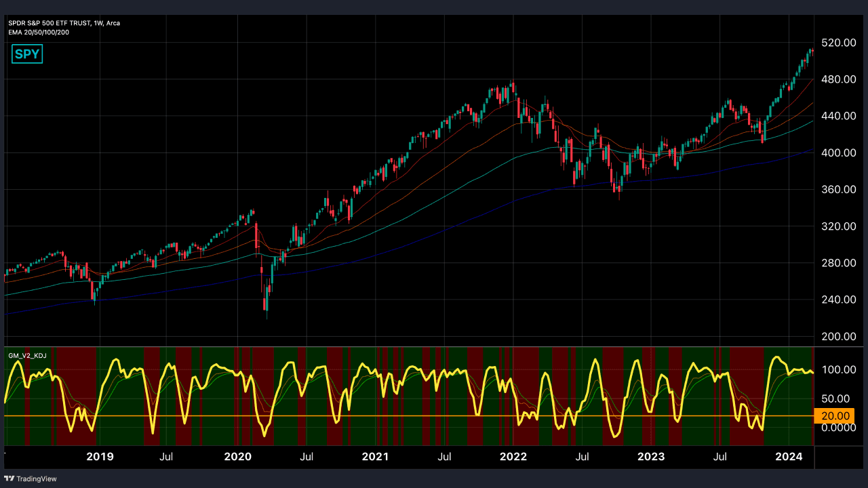Screen dimensions: 868x488
Task: Click the Jul label between 2023 and 2024
Action: pos(722,457)
